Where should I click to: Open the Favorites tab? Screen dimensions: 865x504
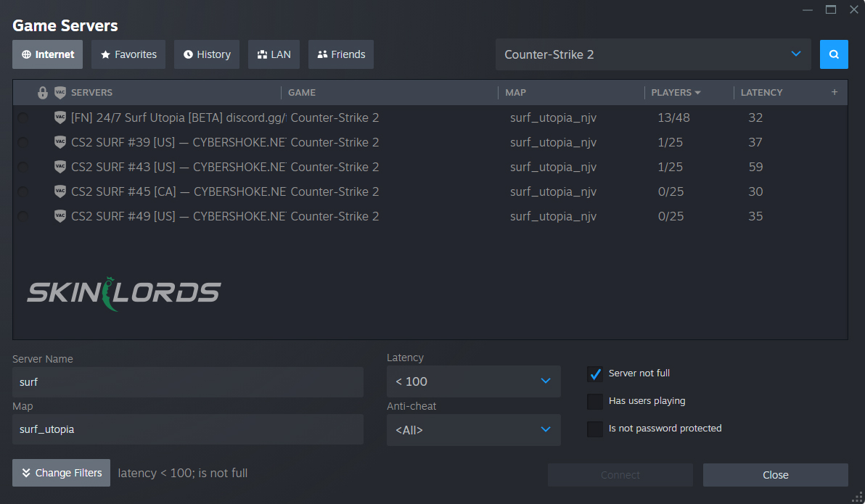coord(128,54)
